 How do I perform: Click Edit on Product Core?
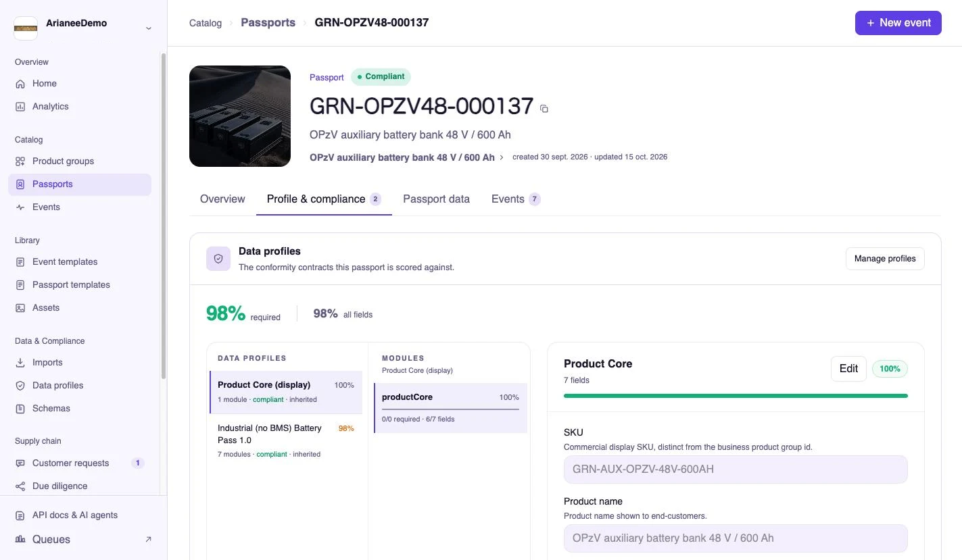click(x=848, y=369)
